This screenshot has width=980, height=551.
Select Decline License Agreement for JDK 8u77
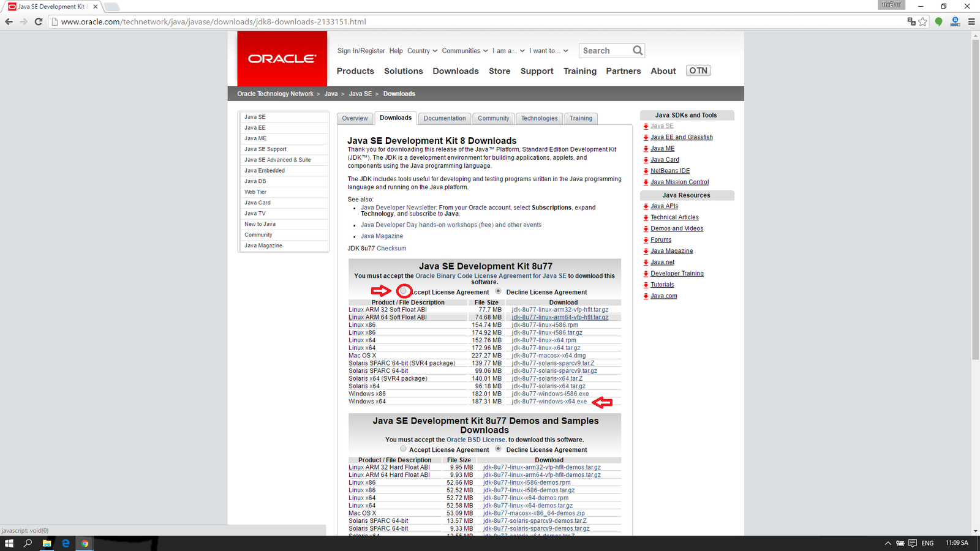pos(498,291)
